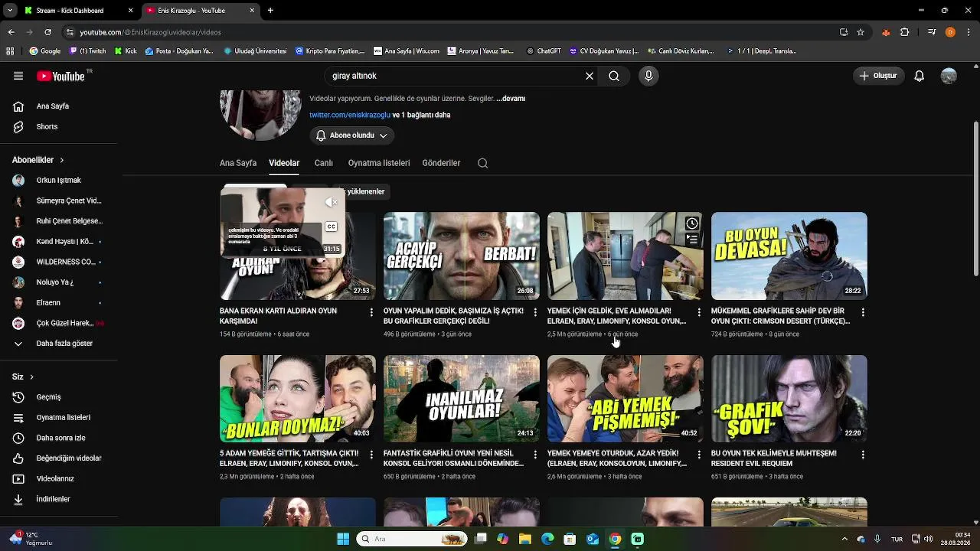Open the TUR input language selector
Image resolution: width=980 pixels, height=551 pixels.
click(897, 539)
